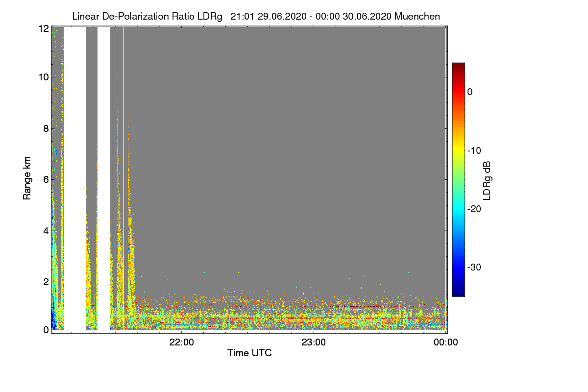Click the 'Time UTC' axis title
The image size is (588, 392).
(x=249, y=353)
